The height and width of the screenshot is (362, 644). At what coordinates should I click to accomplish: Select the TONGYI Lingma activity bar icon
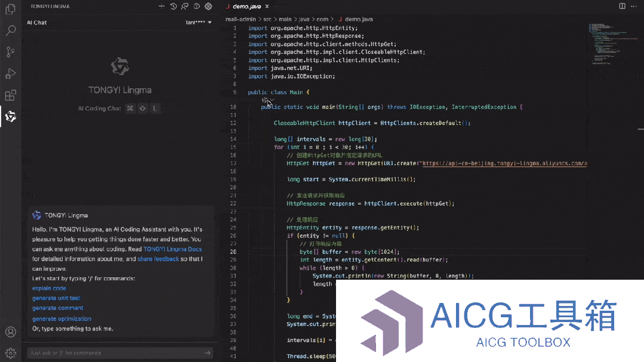pos(11,116)
